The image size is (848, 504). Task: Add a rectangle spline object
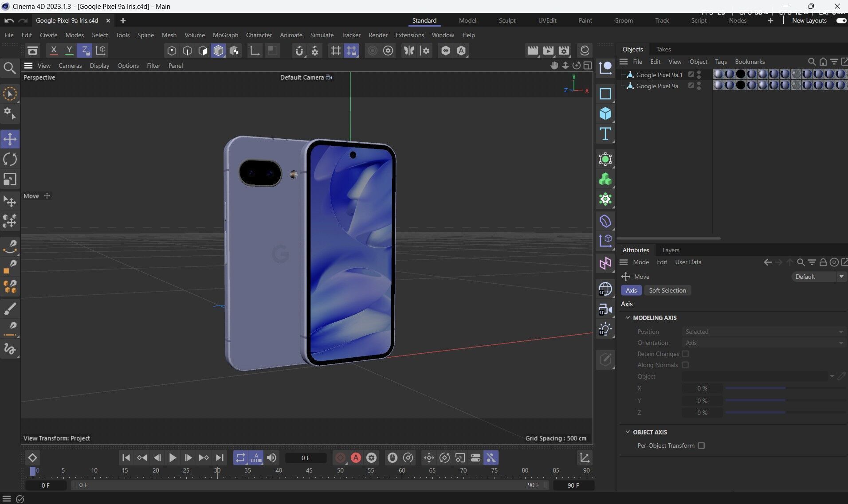(x=605, y=94)
